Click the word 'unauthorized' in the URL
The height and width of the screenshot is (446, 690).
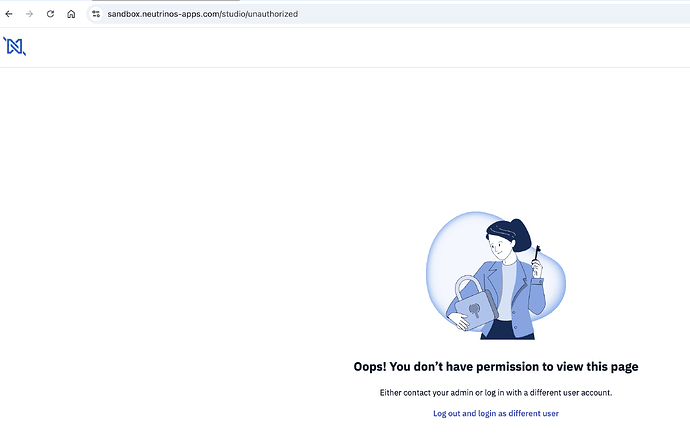pos(273,14)
